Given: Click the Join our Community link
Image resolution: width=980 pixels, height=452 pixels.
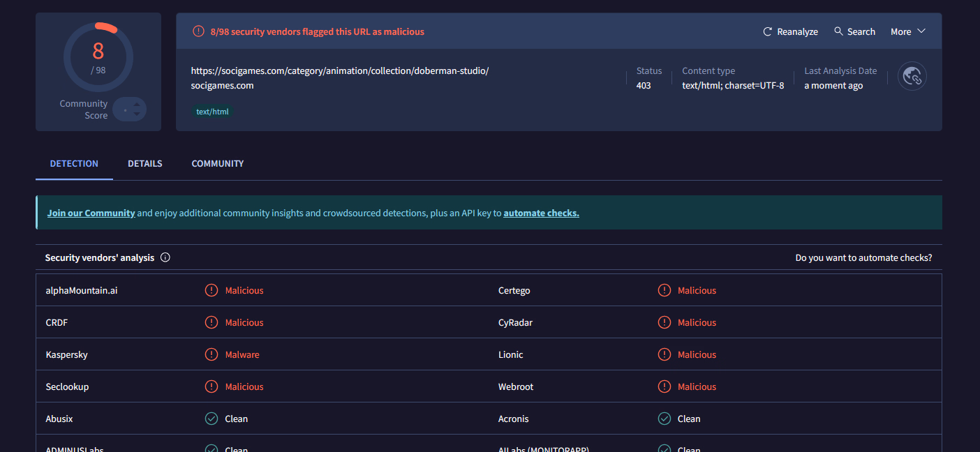Looking at the screenshot, I should click(91, 213).
